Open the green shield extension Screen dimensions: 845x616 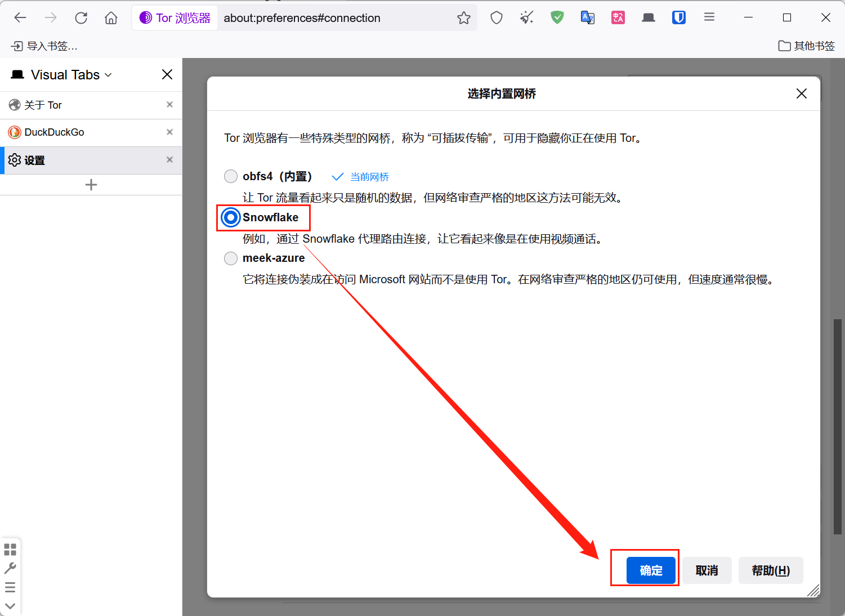point(557,18)
